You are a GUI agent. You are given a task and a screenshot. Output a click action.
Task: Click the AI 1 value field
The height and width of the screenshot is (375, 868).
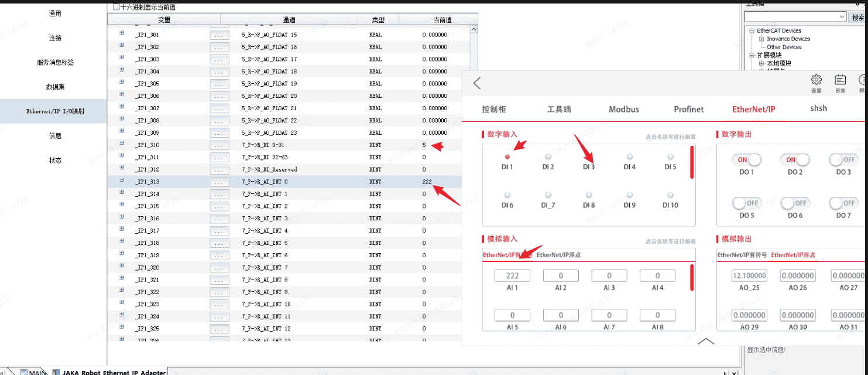click(x=512, y=275)
